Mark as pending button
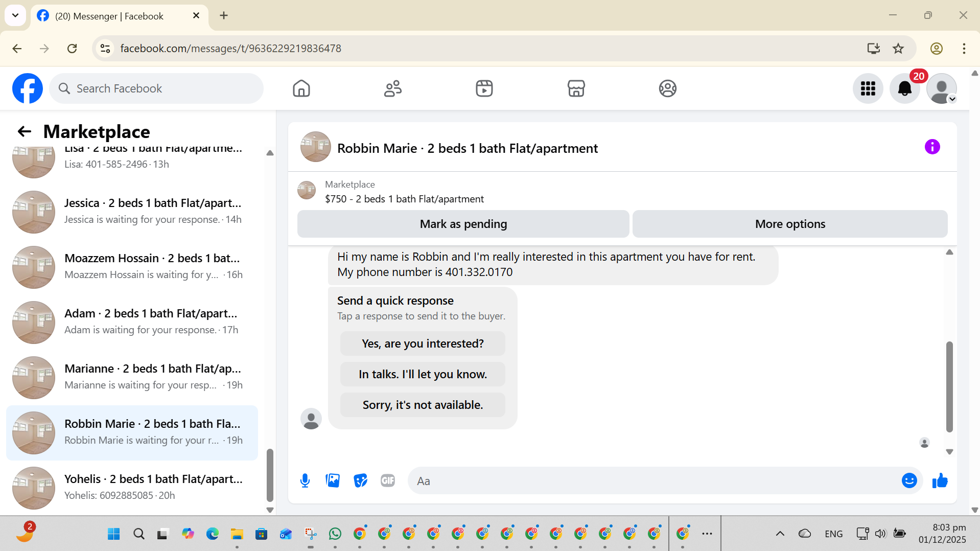This screenshot has height=551, width=980. pyautogui.click(x=463, y=224)
